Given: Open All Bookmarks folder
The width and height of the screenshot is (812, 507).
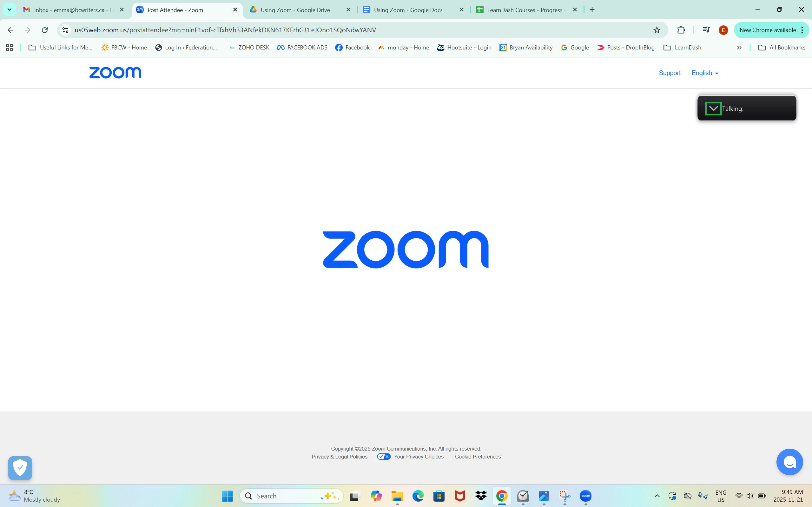Looking at the screenshot, I should (782, 48).
